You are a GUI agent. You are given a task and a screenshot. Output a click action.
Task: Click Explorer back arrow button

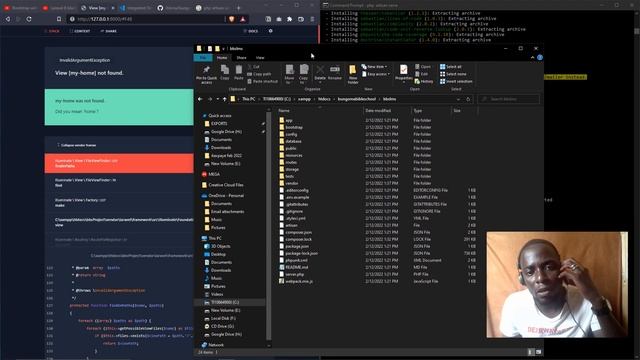pyautogui.click(x=200, y=99)
